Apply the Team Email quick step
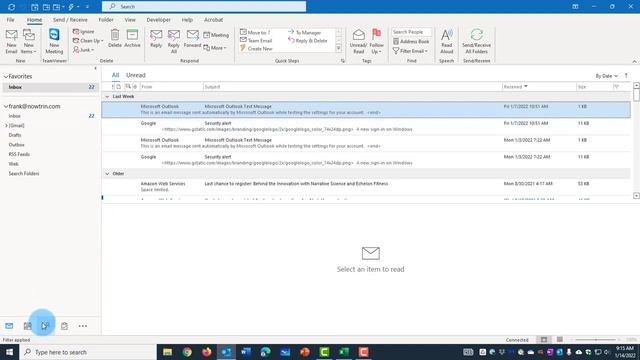Screen dimensions: 640x360 point(256,40)
